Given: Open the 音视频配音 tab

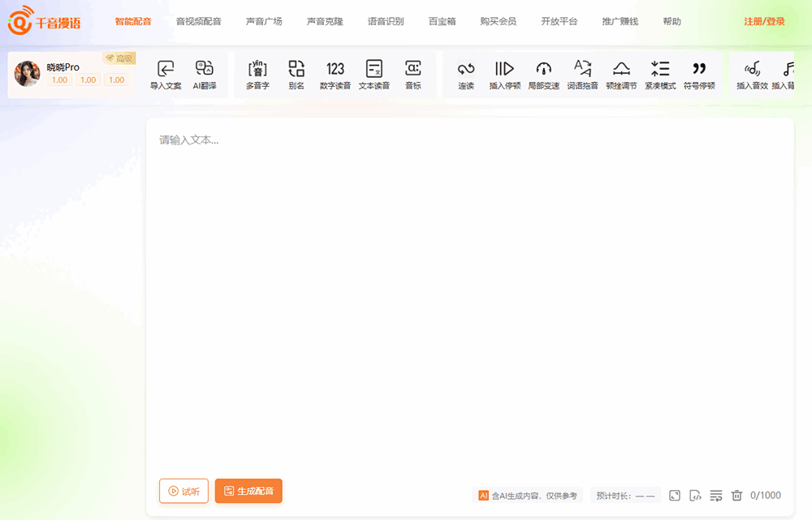Looking at the screenshot, I should click(x=199, y=21).
